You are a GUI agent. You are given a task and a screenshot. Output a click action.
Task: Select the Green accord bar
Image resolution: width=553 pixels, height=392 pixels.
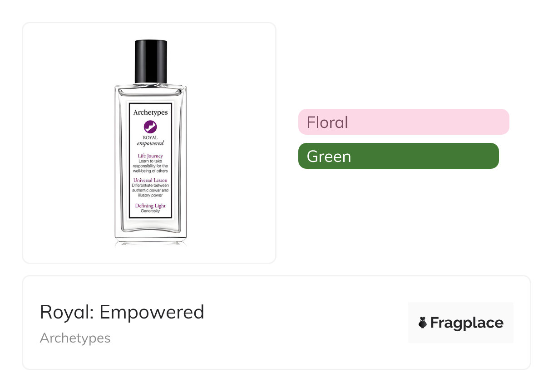(398, 156)
